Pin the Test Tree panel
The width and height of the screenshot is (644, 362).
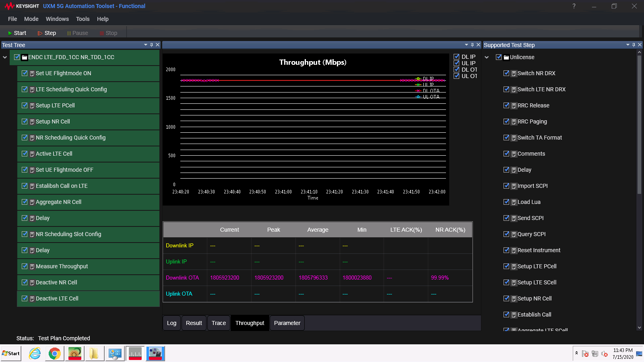click(151, 45)
